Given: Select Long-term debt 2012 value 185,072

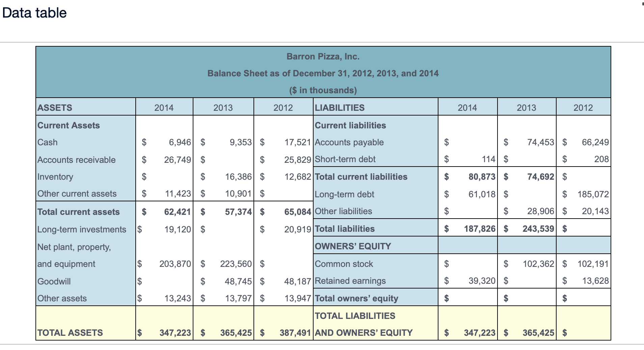Looking at the screenshot, I should click(593, 194).
